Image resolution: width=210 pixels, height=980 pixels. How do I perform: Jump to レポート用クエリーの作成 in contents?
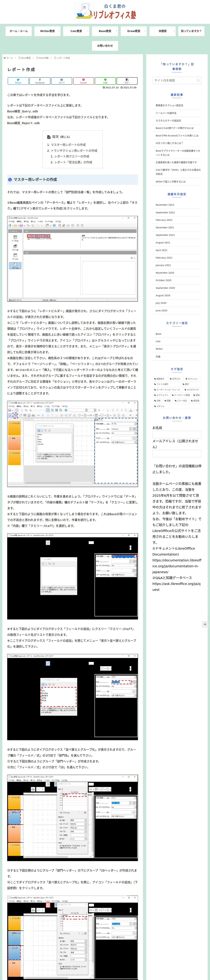tap(72, 156)
